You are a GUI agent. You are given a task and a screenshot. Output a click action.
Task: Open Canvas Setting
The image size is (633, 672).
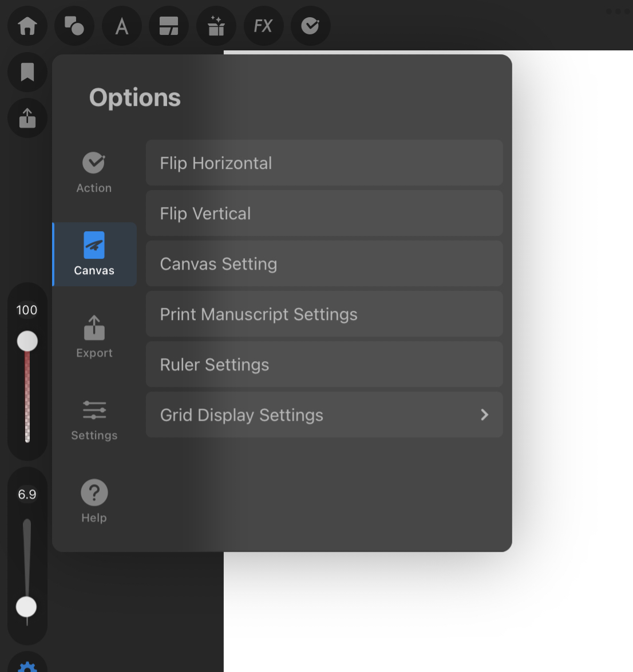coord(324,263)
